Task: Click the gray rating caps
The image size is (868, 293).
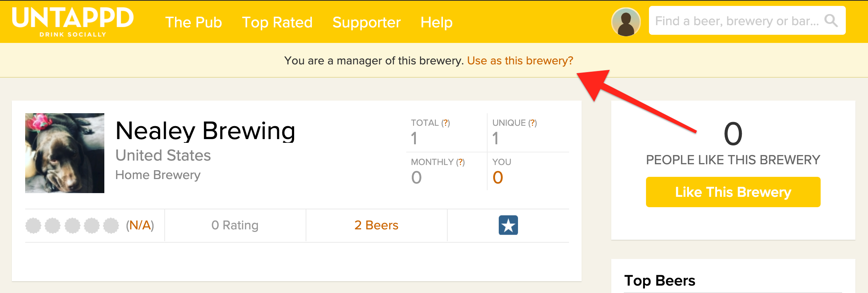Action: pos(72,225)
